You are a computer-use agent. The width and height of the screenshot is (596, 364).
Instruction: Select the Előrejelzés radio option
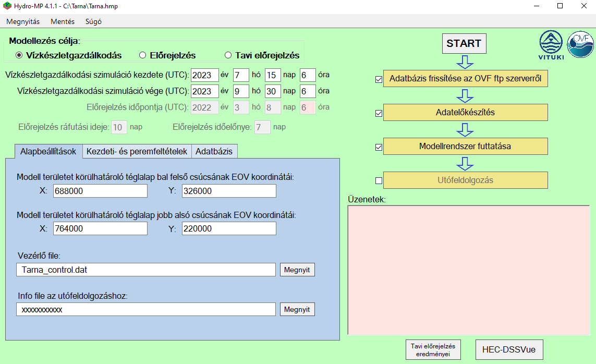click(142, 55)
